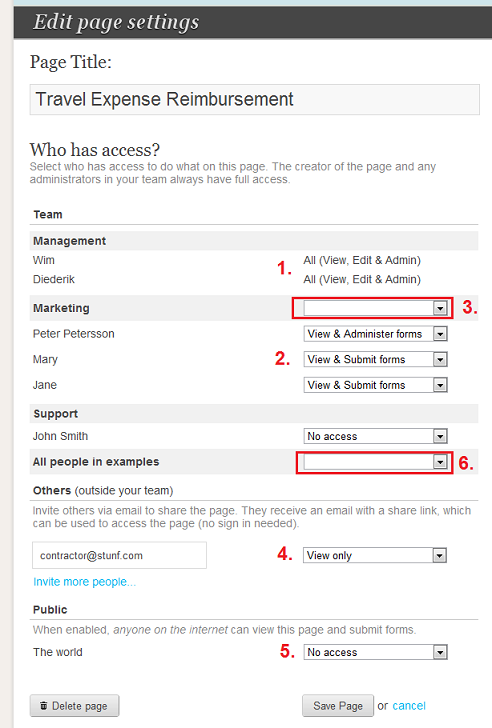This screenshot has height=728, width=492.
Task: Click the cancel link
Action: pyautogui.click(x=409, y=706)
